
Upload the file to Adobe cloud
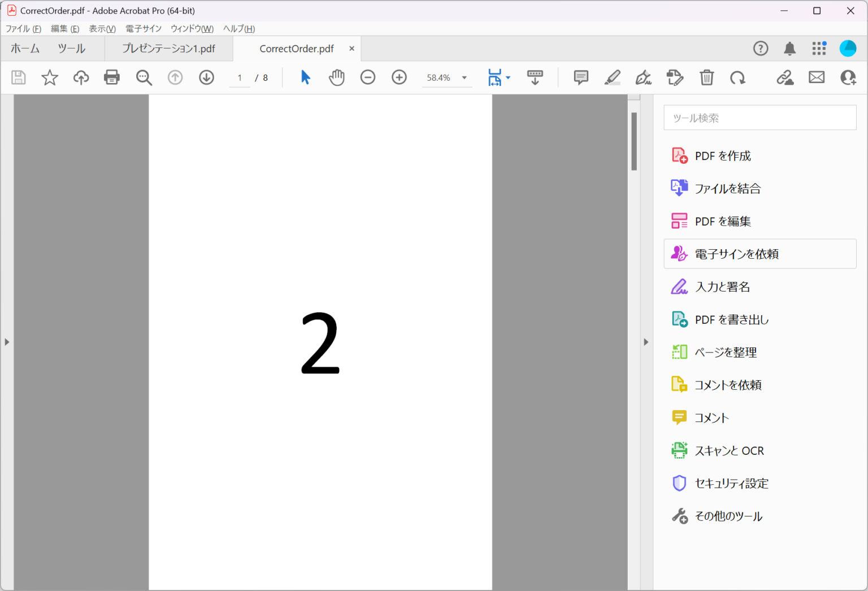pyautogui.click(x=81, y=77)
